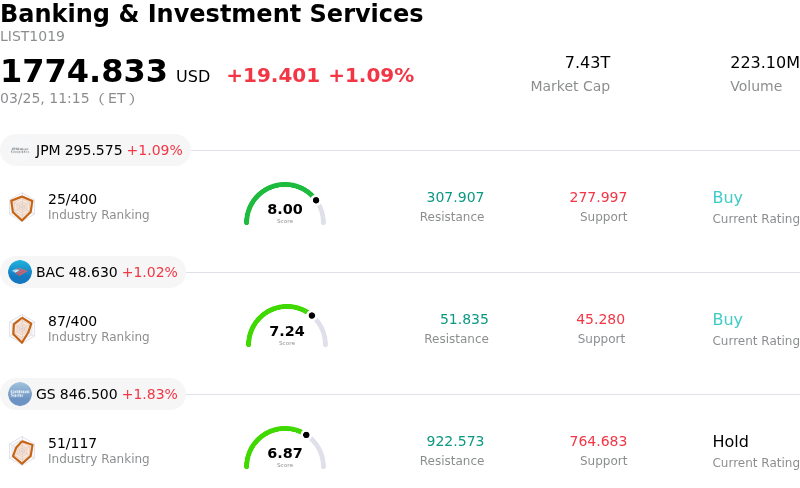Click GS industry ranking shield icon
The height and width of the screenshot is (488, 800).
(21, 451)
